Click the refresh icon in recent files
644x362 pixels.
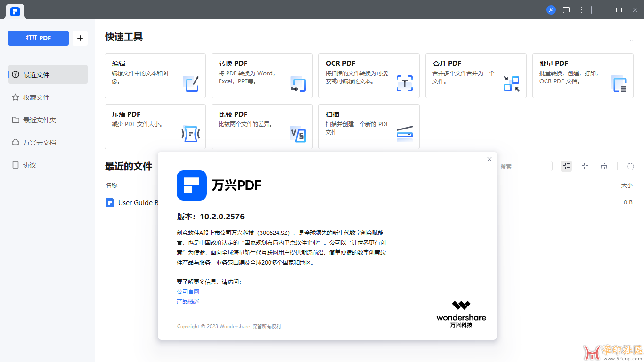click(x=630, y=166)
